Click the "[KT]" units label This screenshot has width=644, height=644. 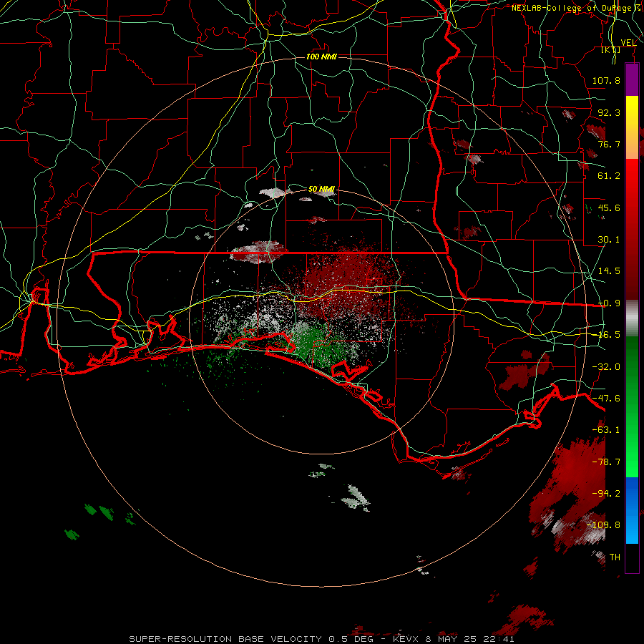611,50
